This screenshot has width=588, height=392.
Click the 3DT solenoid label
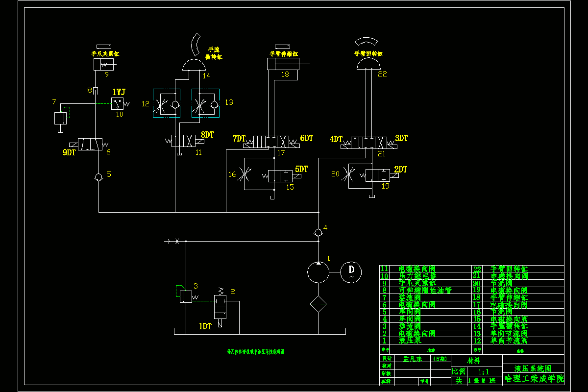(x=401, y=139)
